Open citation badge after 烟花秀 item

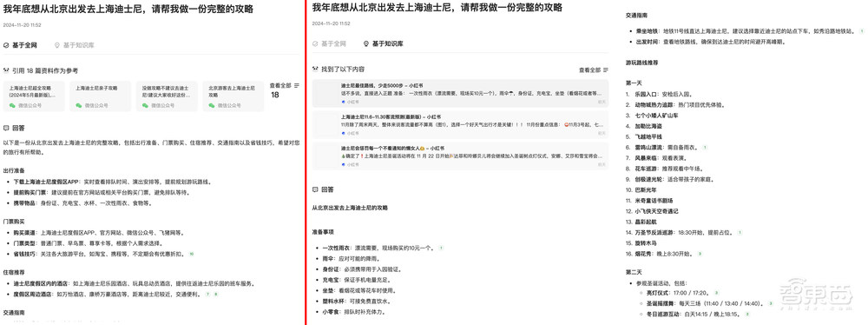pyautogui.click(x=700, y=254)
